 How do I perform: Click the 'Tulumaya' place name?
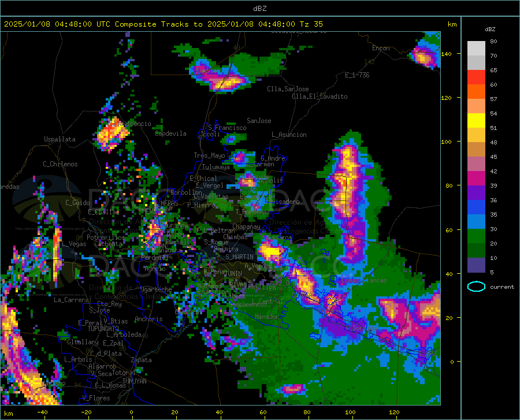point(216,167)
